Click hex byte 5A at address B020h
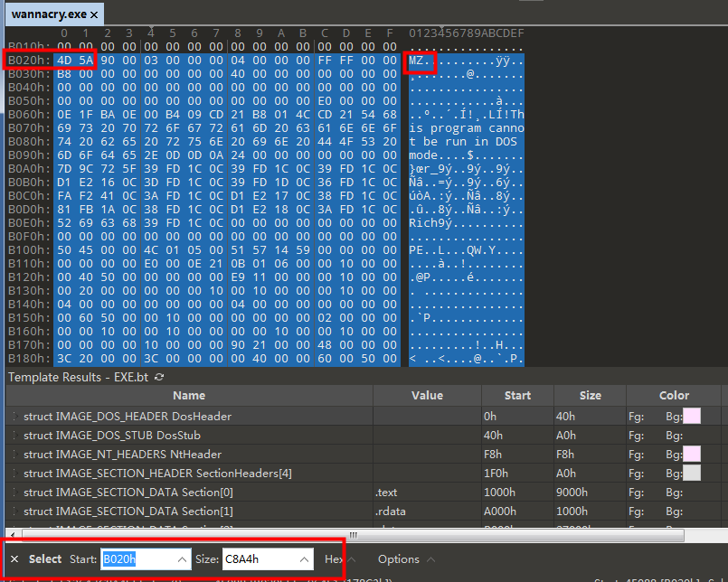 86,61
